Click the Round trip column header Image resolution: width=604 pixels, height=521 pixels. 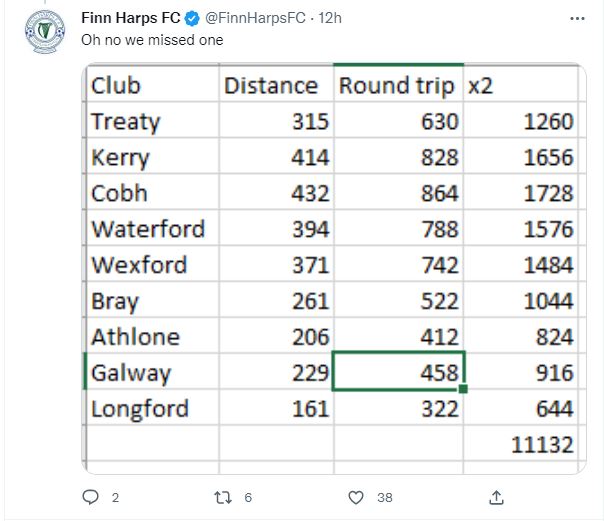click(396, 85)
